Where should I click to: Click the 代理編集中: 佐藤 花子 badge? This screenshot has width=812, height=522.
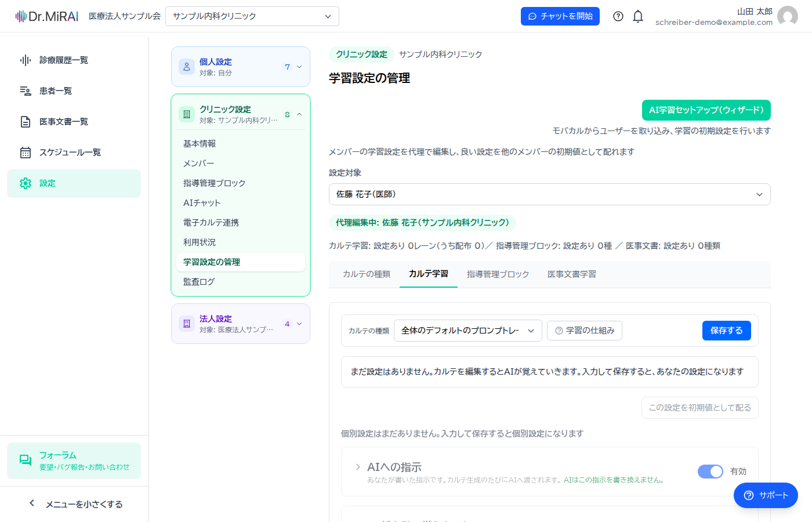click(x=422, y=223)
